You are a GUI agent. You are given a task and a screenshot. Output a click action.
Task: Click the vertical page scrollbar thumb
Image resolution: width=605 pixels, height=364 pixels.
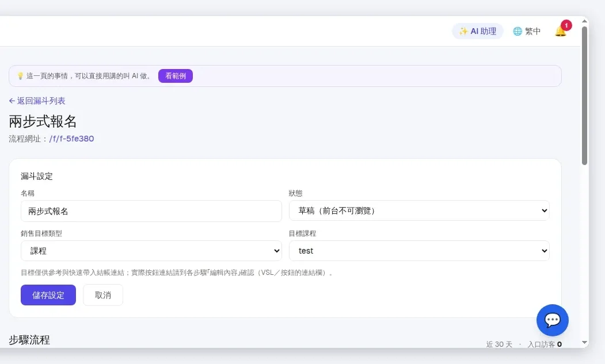point(584,95)
